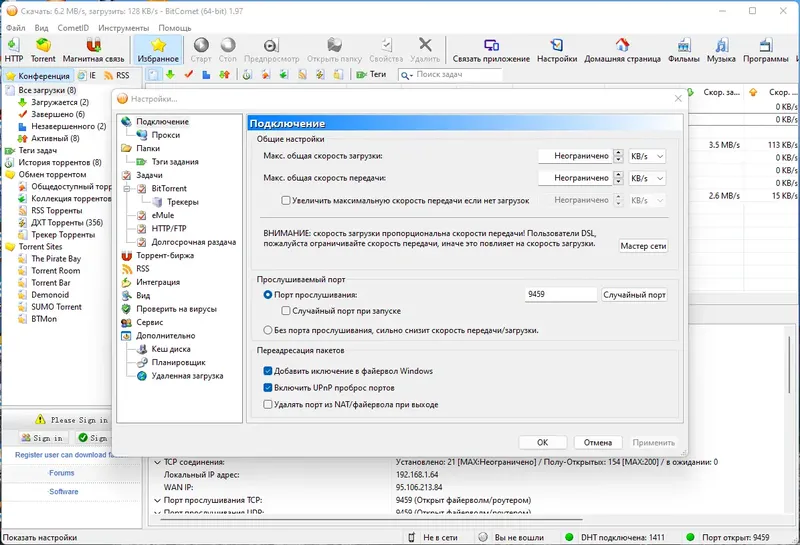Select Без порта прослушивания radio button
800x545 pixels.
[x=267, y=330]
